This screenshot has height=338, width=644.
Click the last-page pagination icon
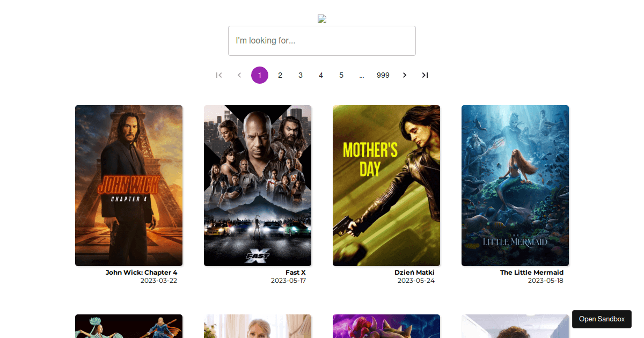tap(425, 75)
